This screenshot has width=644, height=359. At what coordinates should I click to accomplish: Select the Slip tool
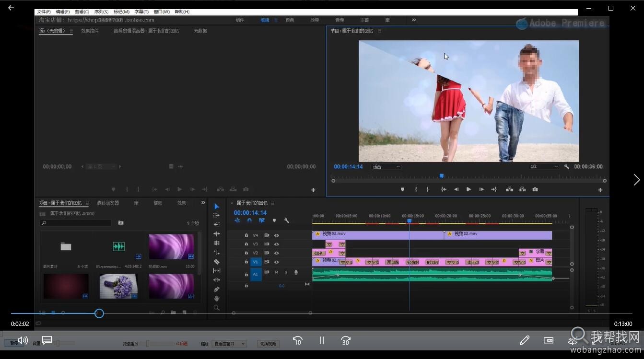pyautogui.click(x=217, y=271)
